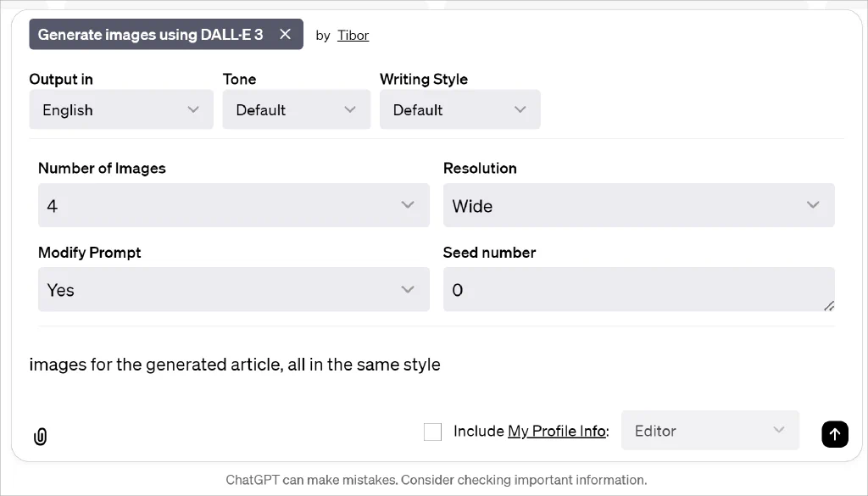Click the paperclip attach file icon
Screen dimensions: 868x496
[x=40, y=437]
